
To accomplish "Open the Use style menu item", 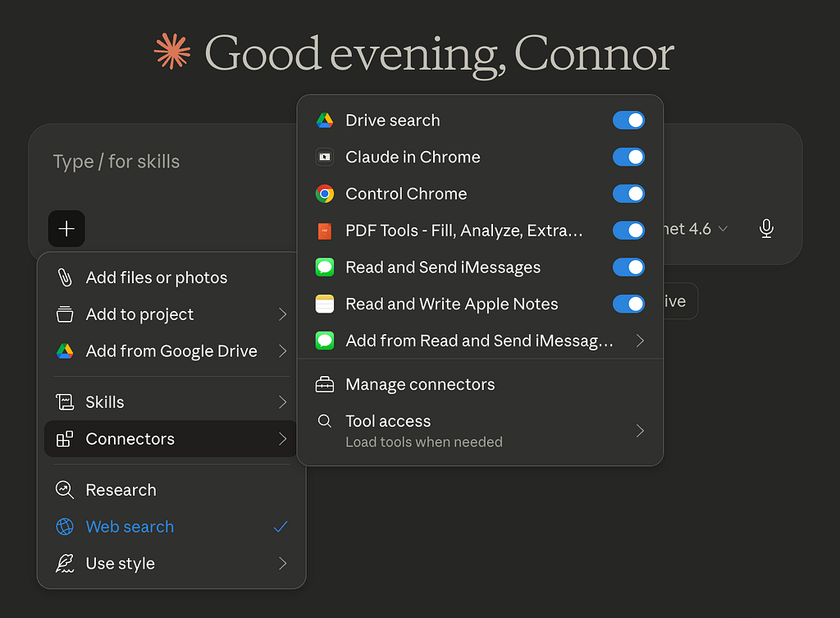I will 171,563.
